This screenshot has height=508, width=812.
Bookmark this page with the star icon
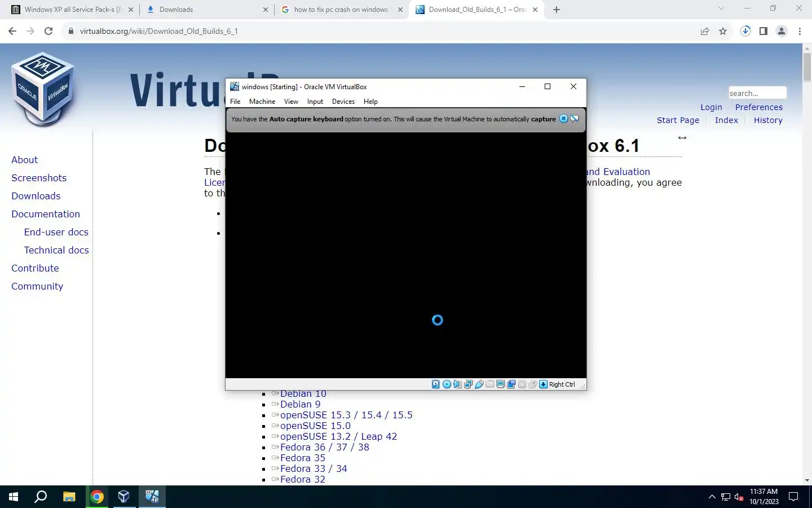tap(723, 31)
